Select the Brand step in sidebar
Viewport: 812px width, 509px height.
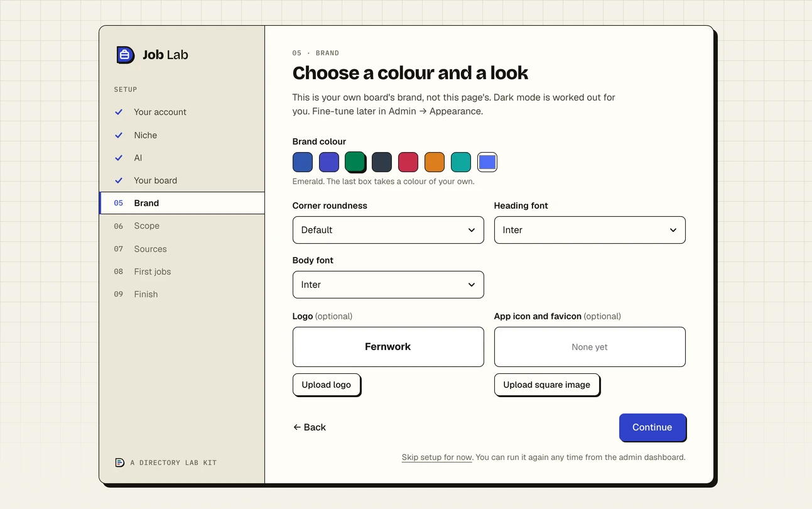pos(182,203)
